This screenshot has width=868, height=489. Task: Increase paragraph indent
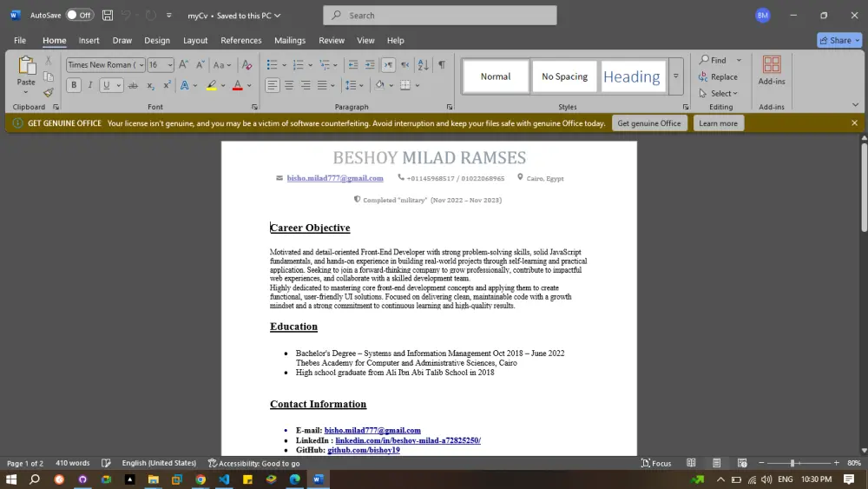[370, 65]
